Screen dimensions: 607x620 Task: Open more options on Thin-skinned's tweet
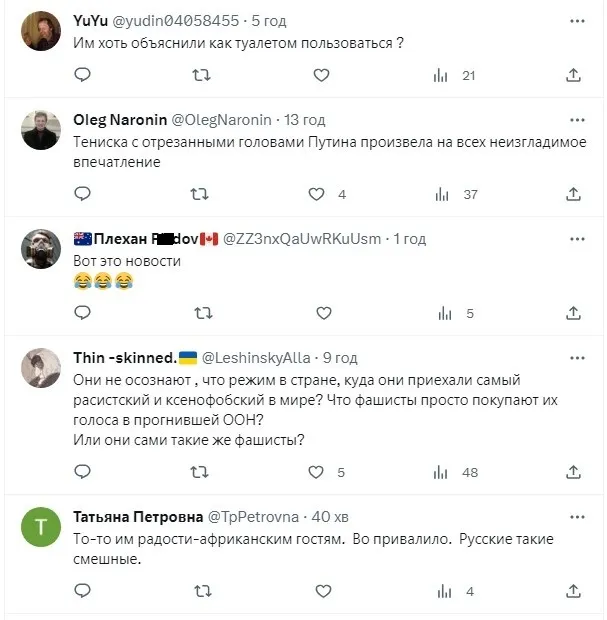(x=578, y=357)
